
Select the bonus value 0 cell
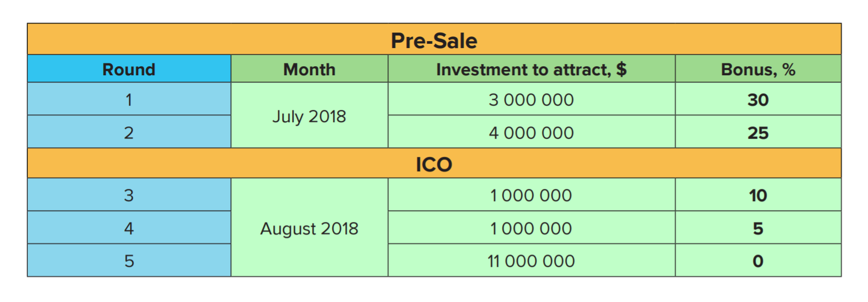pyautogui.click(x=758, y=260)
